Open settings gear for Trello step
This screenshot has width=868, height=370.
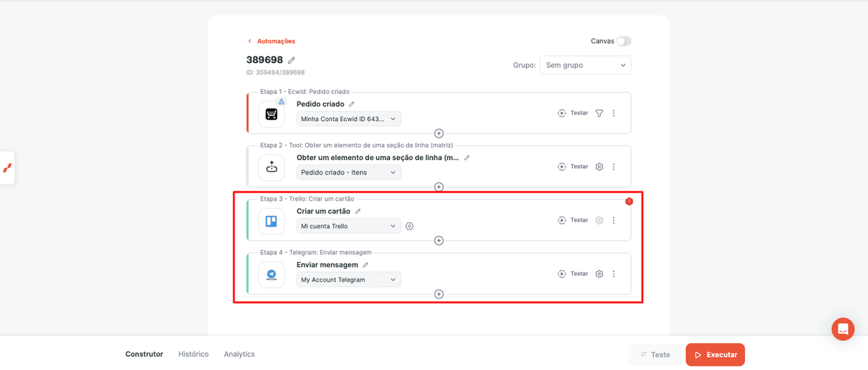pos(599,220)
